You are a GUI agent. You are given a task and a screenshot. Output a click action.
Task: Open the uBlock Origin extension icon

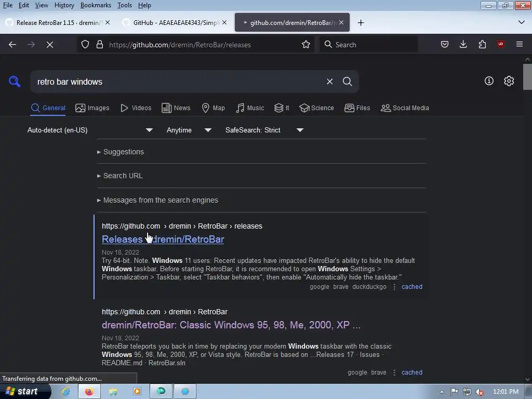click(500, 44)
